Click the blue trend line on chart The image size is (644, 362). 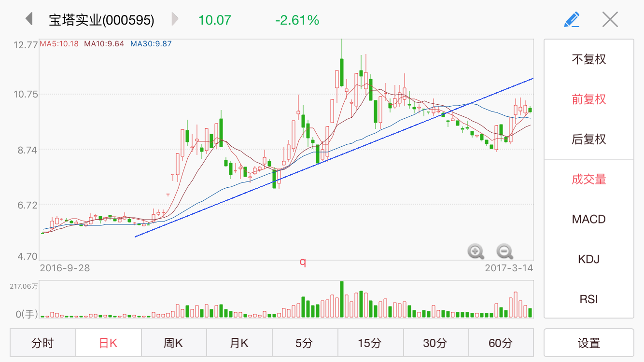334,157
